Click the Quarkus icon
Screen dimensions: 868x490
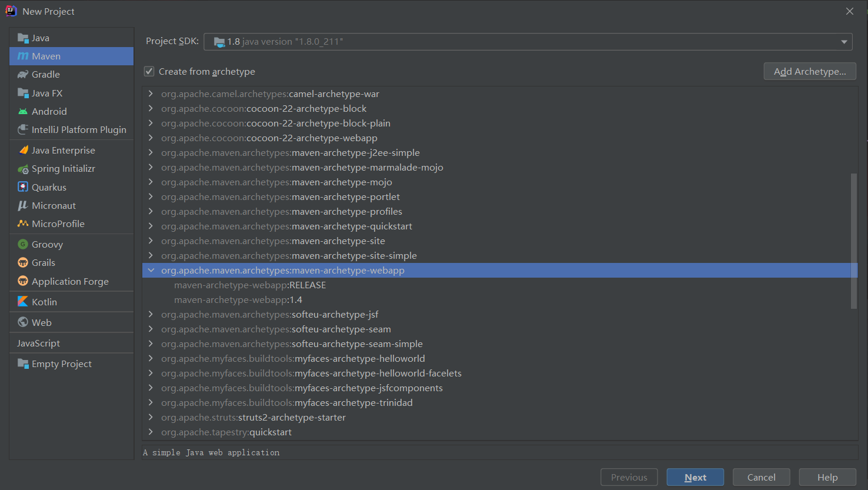point(23,187)
